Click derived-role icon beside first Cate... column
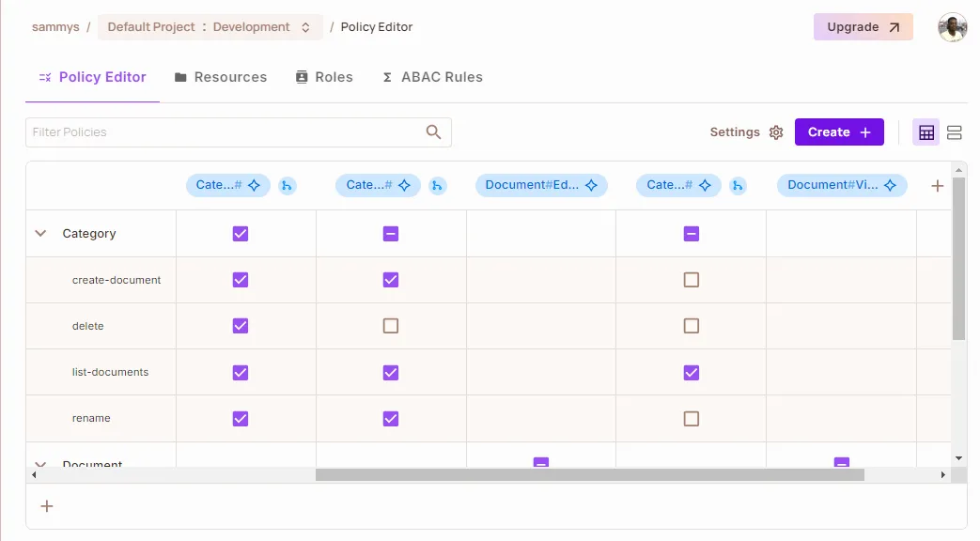Image resolution: width=980 pixels, height=541 pixels. 287,186
